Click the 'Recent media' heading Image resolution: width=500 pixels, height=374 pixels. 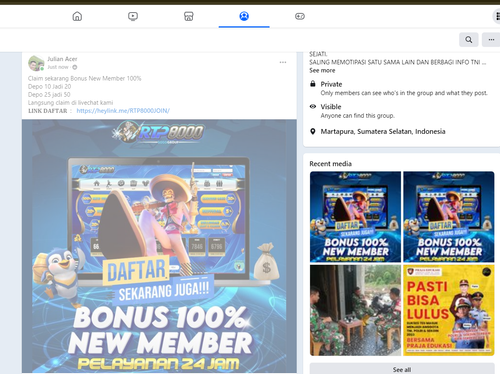coord(330,164)
